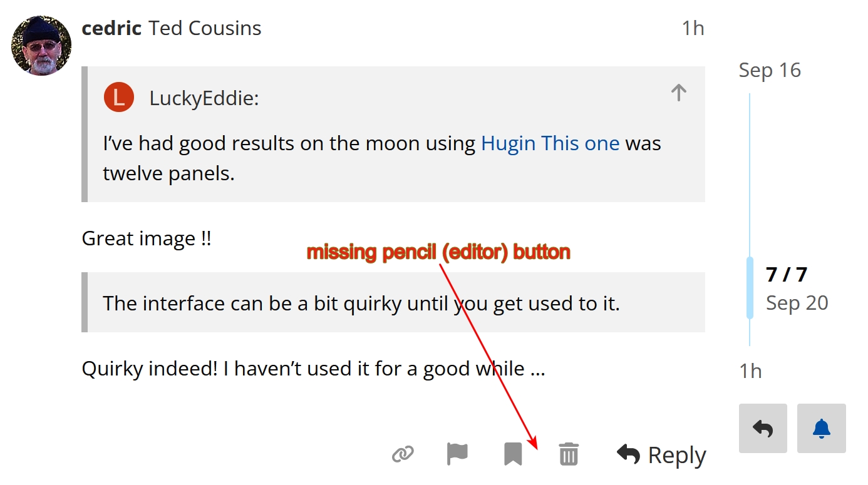This screenshot has width=868, height=485.
Task: Copy the post share link icon
Action: (403, 454)
